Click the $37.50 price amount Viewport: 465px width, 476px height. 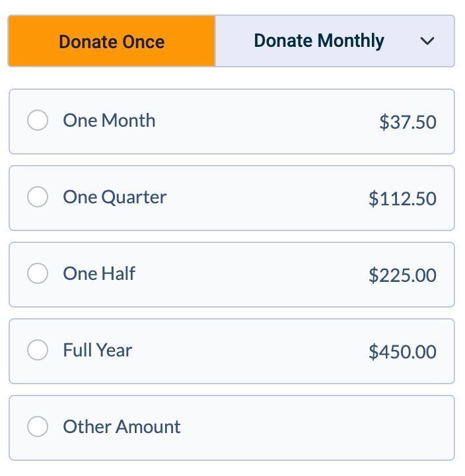408,122
